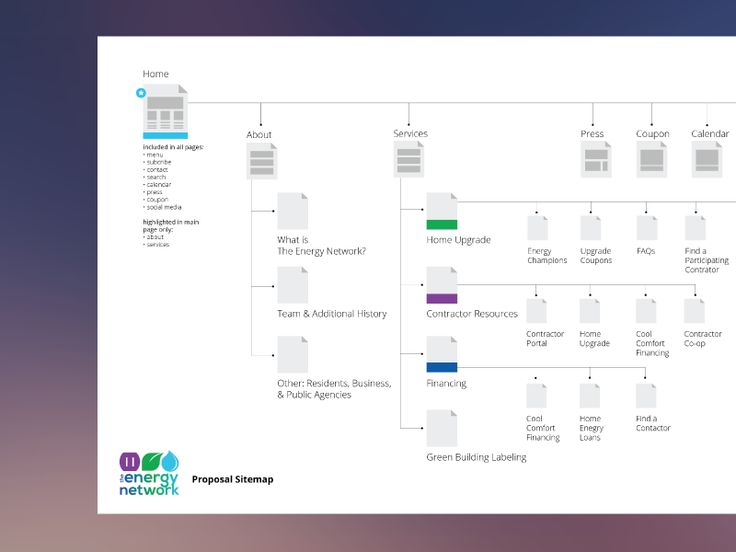Click 'included in all pages:' heading

tap(173, 147)
